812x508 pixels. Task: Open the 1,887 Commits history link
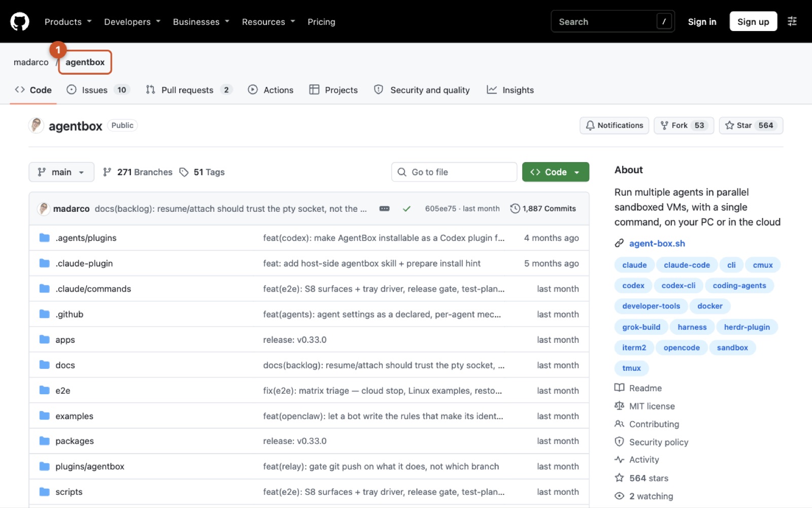click(543, 209)
